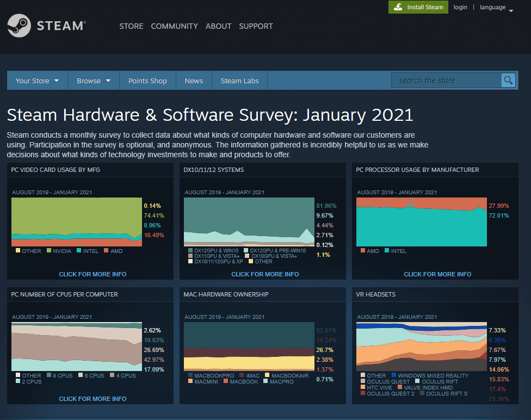Click the OTHER swatch in video card legend
This screenshot has height=420, width=531.
pos(18,251)
